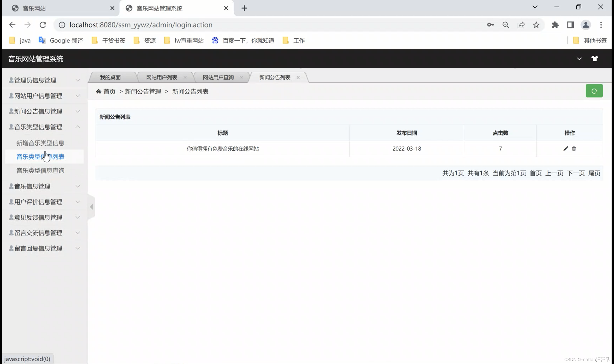The height and width of the screenshot is (364, 614).
Task: Switch to 网站用户列表 tab
Action: 162,78
